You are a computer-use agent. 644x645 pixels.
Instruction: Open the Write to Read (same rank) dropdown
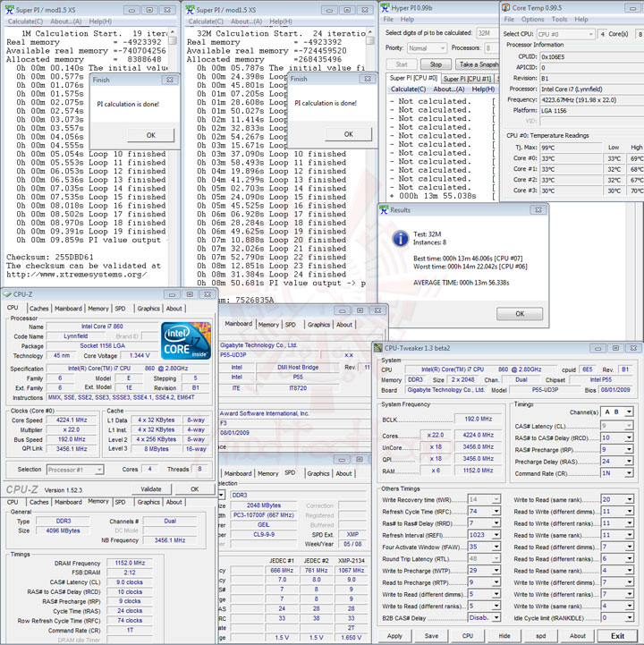[x=629, y=499]
